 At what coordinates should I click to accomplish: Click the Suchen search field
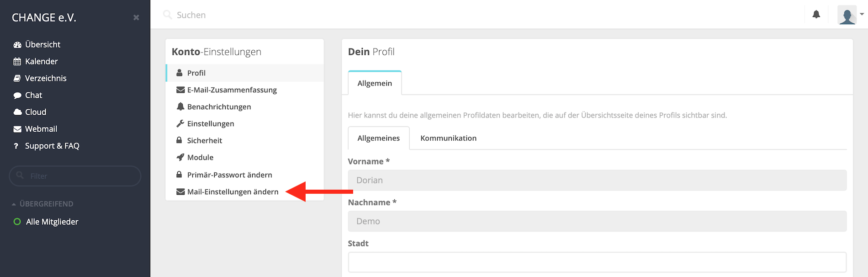(x=320, y=15)
